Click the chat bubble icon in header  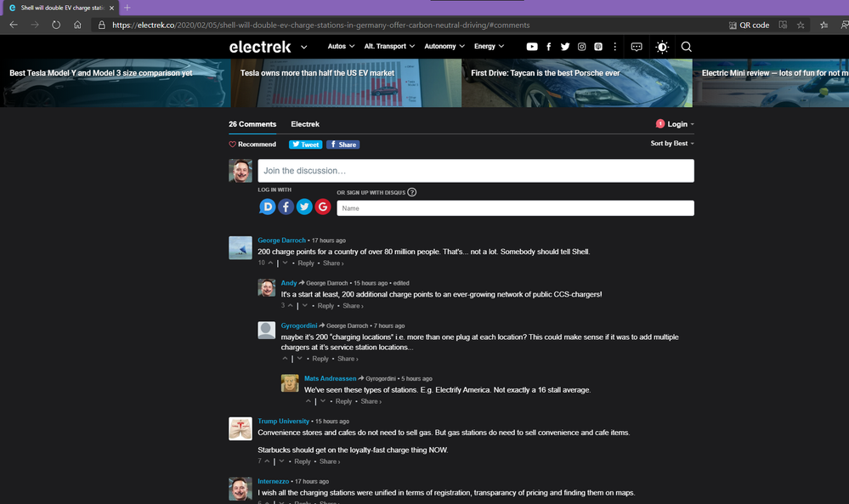click(637, 47)
